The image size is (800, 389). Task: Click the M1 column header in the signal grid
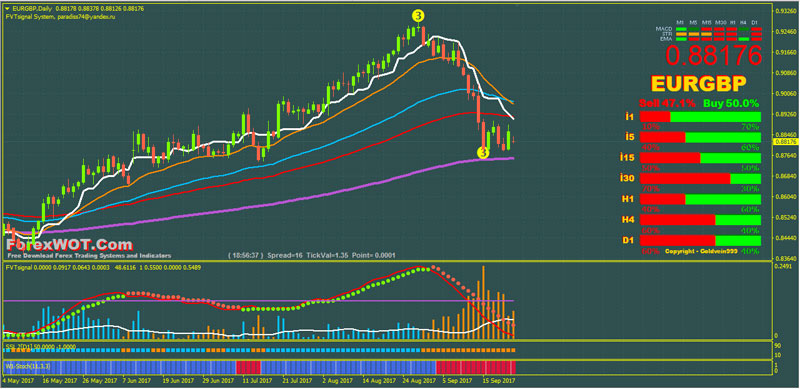[680, 22]
